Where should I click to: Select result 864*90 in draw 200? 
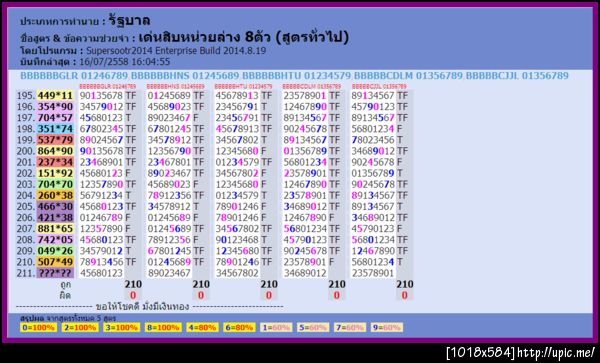pos(55,151)
